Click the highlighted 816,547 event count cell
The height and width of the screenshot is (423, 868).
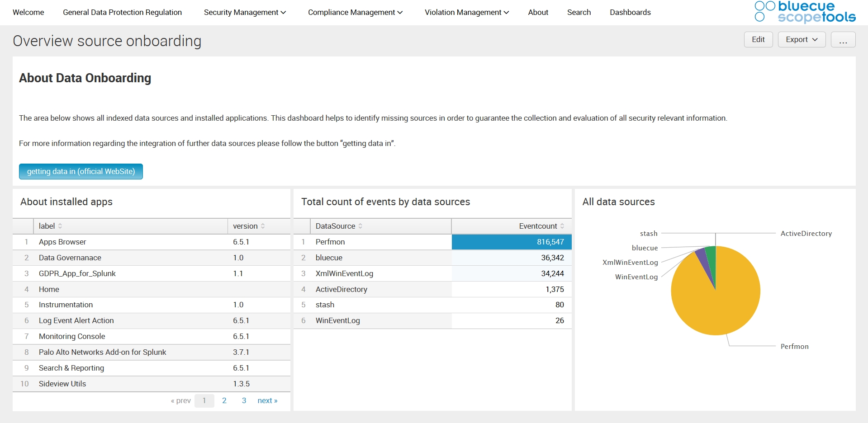(512, 242)
